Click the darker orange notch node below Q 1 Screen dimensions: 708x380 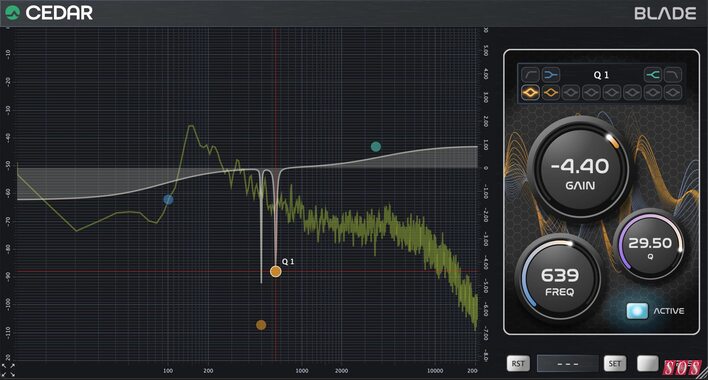click(x=261, y=325)
